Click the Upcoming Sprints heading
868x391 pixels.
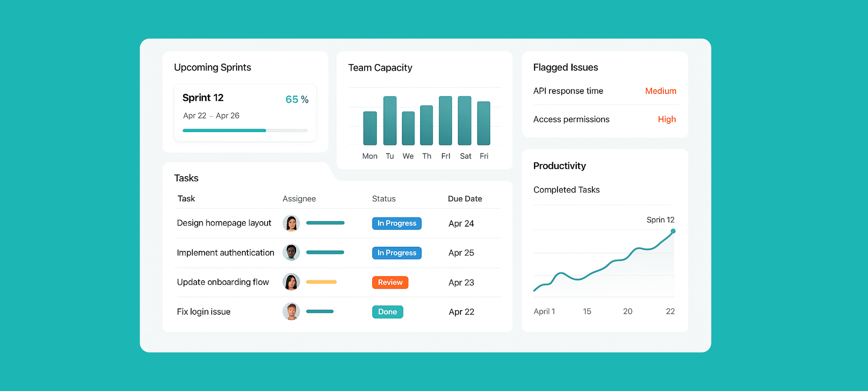coord(212,67)
